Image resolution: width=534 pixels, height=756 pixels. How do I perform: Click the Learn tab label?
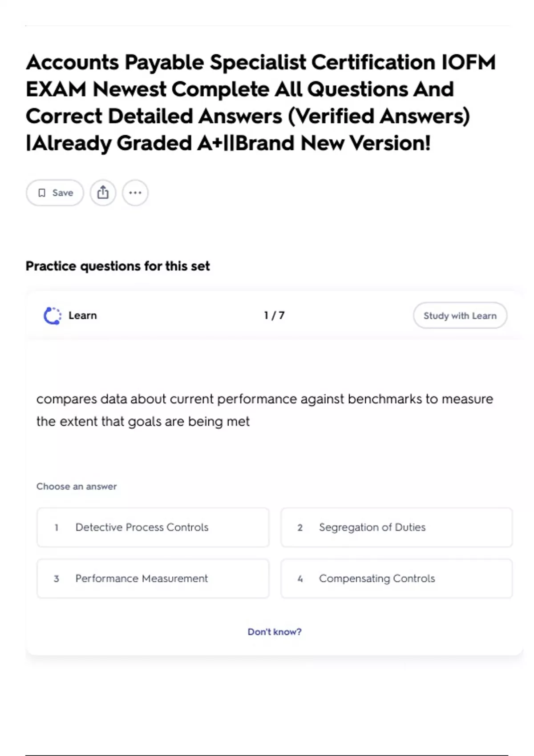pyautogui.click(x=83, y=315)
